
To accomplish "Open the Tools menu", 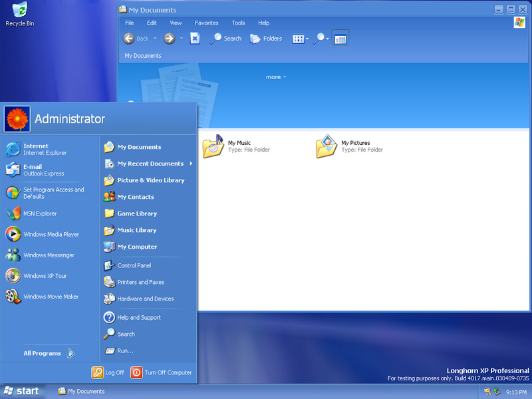I will (238, 23).
